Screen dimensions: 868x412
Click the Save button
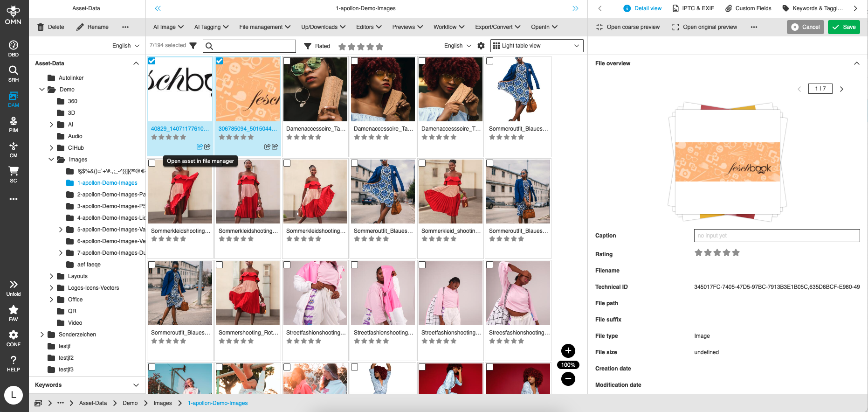(844, 27)
